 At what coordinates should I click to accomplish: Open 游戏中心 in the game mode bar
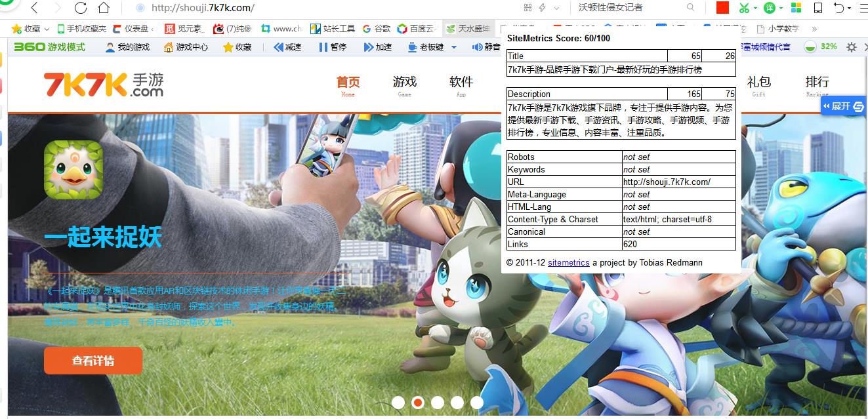click(x=186, y=47)
